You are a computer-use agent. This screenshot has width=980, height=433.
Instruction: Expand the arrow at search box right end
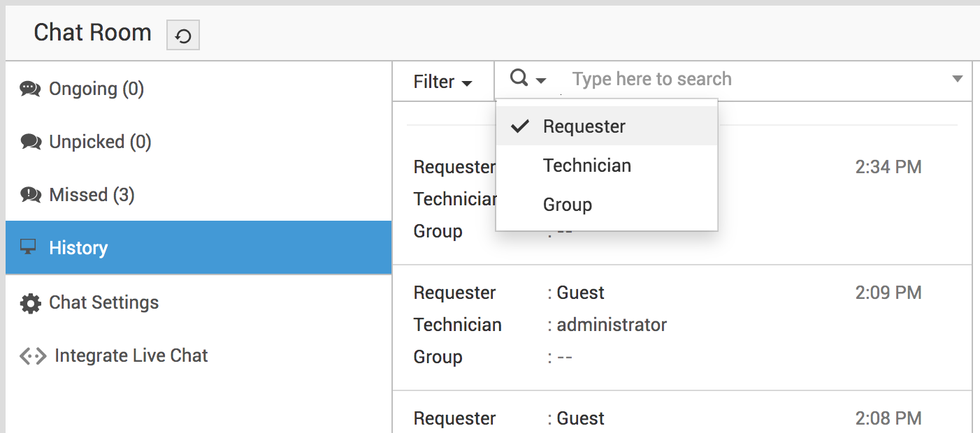[958, 79]
